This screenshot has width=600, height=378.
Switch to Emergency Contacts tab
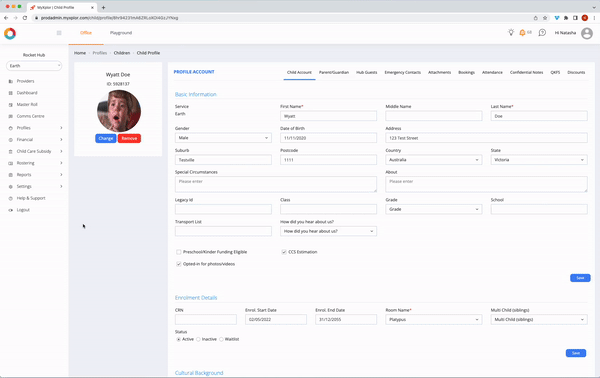403,72
